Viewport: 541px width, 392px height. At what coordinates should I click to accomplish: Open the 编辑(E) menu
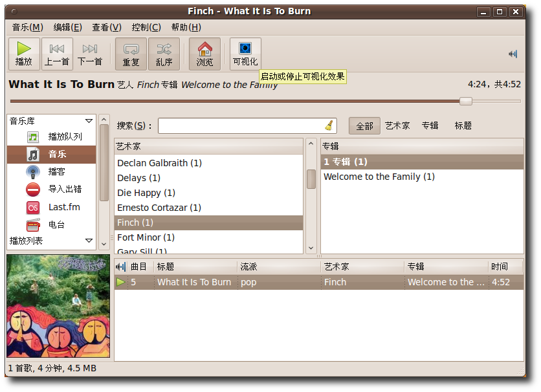[67, 27]
